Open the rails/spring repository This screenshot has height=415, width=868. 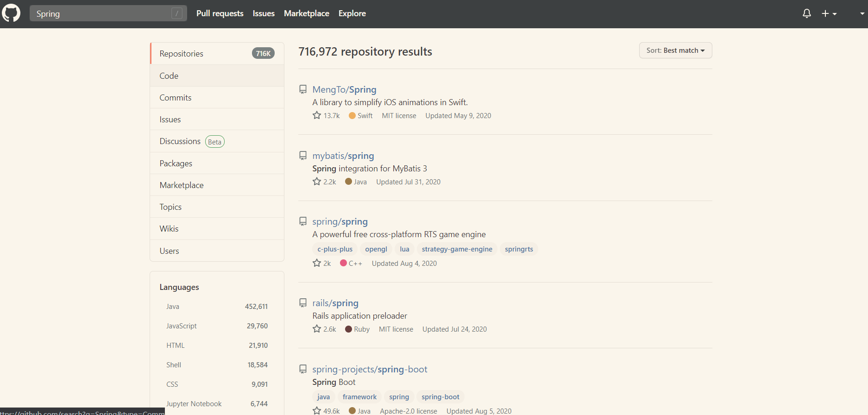point(335,303)
